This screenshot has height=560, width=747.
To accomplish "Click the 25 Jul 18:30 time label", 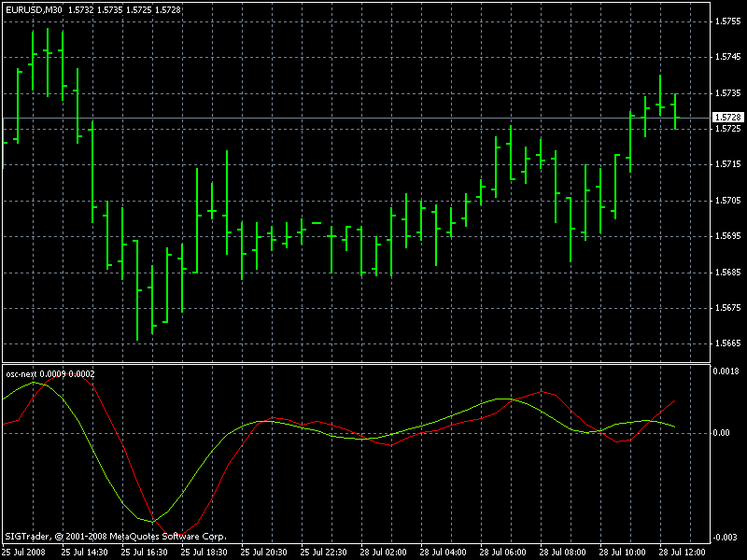I will coord(204,553).
